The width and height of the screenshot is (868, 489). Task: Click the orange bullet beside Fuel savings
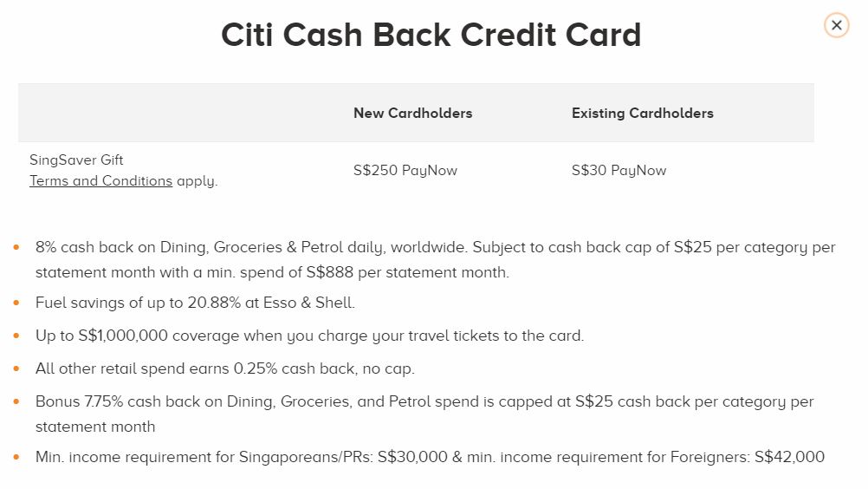16,303
